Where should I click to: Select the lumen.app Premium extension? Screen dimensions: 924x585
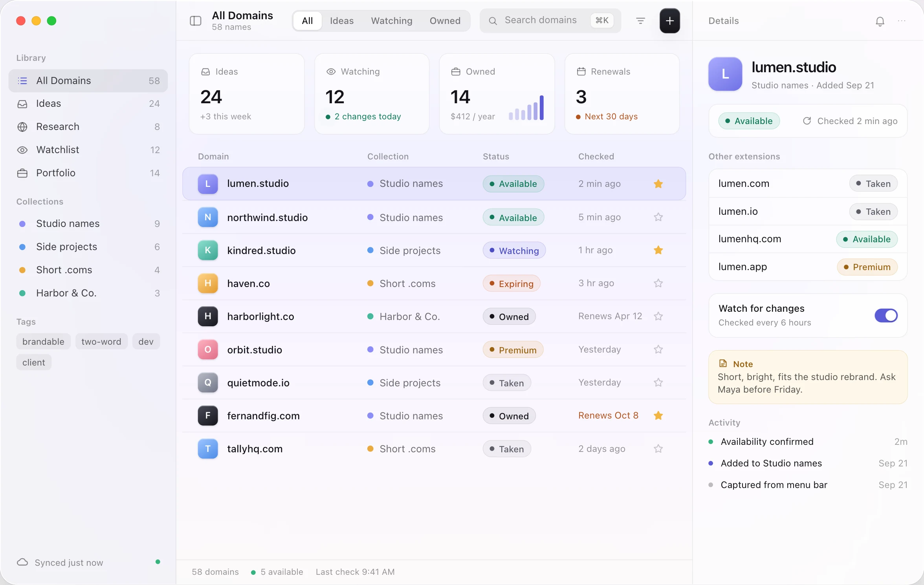click(x=808, y=267)
